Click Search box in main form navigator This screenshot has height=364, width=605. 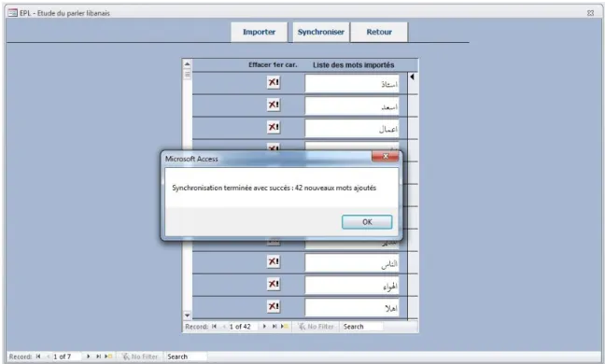tap(186, 357)
